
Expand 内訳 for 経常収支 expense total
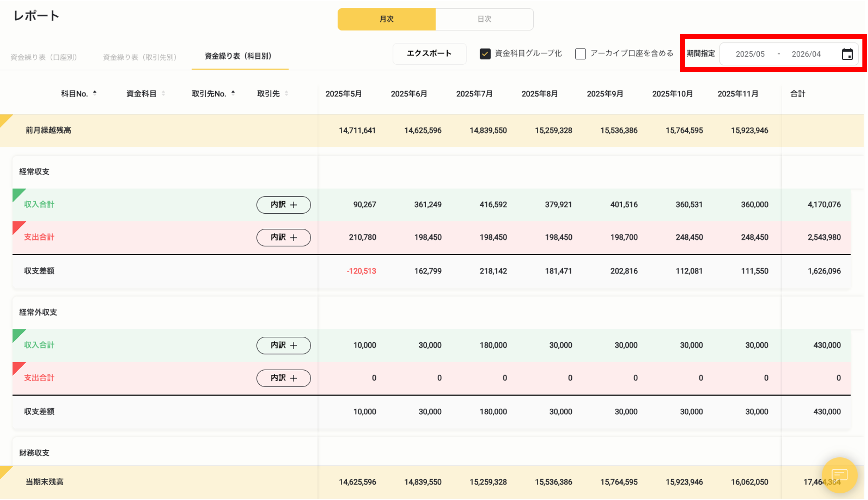[x=283, y=237]
